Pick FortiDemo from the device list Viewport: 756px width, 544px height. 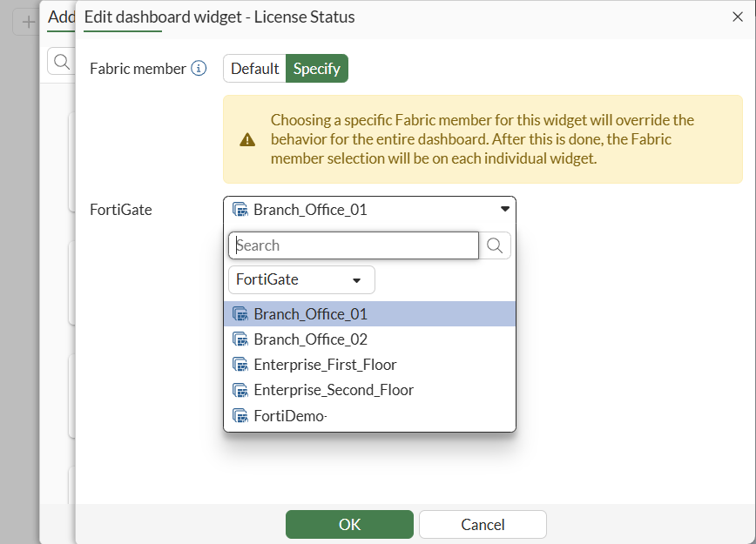(x=290, y=415)
